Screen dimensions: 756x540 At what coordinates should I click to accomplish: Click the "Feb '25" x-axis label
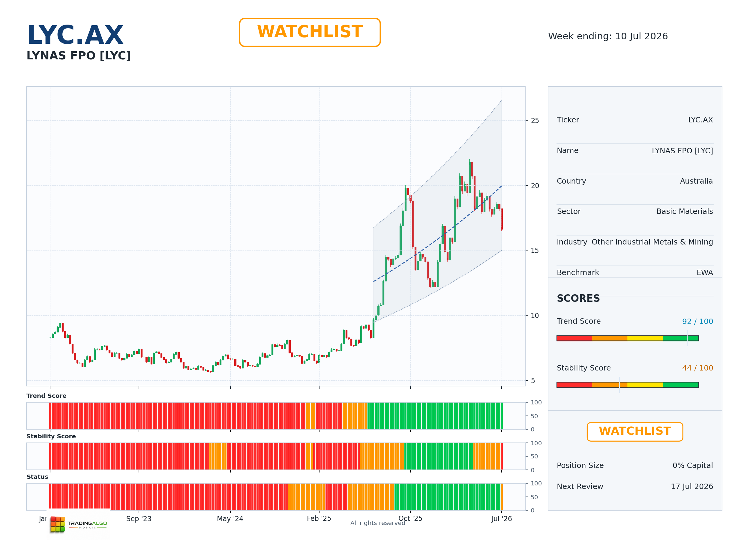tap(319, 518)
